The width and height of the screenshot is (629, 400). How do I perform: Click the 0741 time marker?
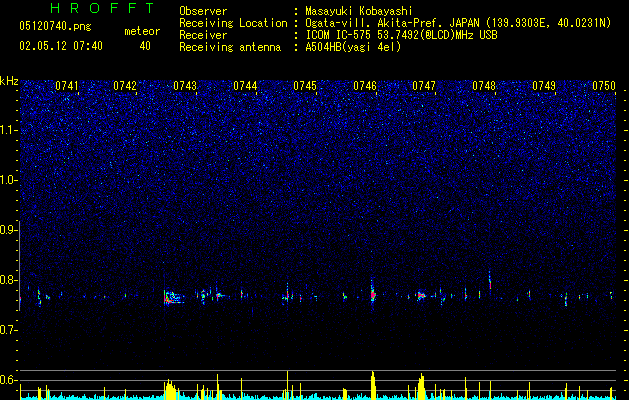point(67,86)
